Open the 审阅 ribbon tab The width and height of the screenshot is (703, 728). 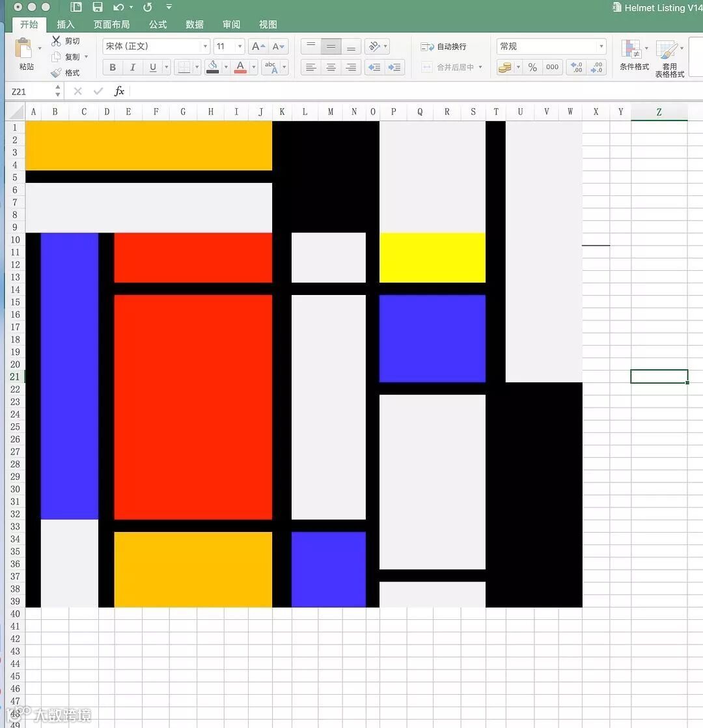pos(231,25)
